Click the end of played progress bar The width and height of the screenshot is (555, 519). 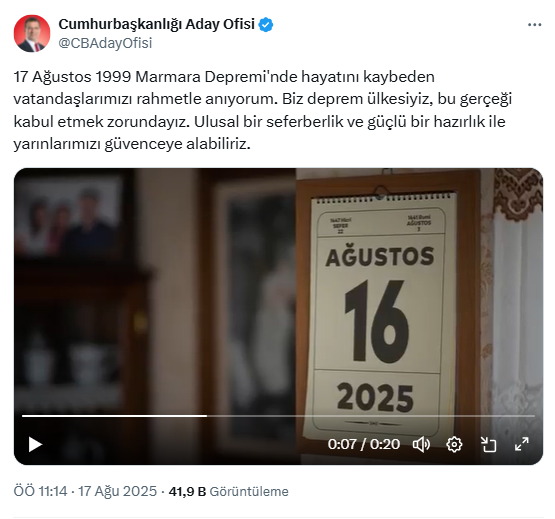[x=207, y=416]
